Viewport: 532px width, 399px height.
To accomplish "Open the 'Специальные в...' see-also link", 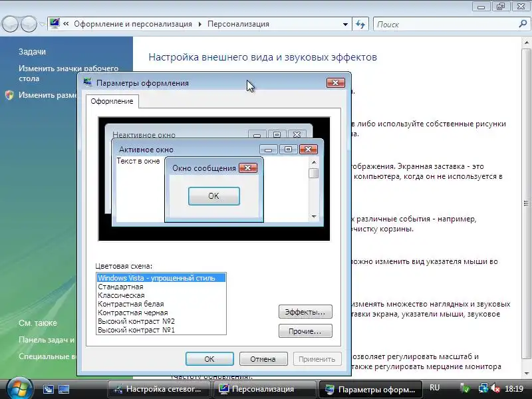I will click(47, 356).
